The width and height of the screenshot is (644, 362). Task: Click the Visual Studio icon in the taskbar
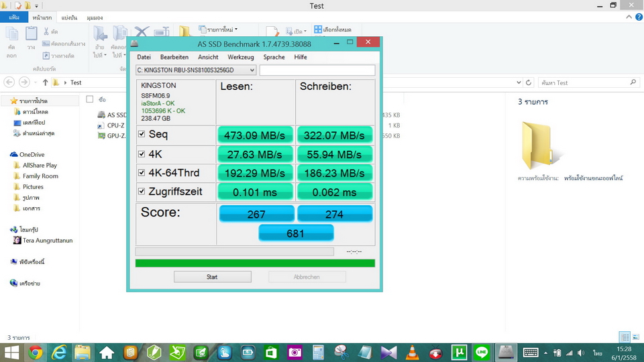(388, 353)
